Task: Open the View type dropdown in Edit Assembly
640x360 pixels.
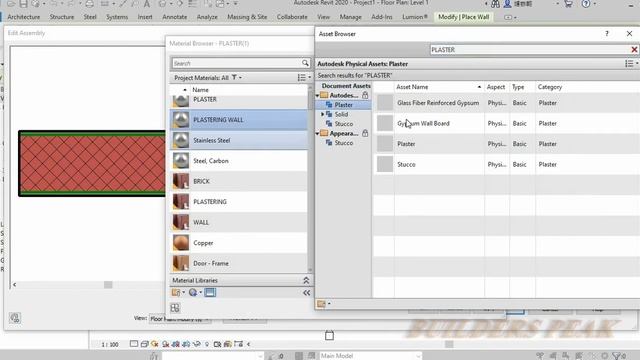Action: 180,318
